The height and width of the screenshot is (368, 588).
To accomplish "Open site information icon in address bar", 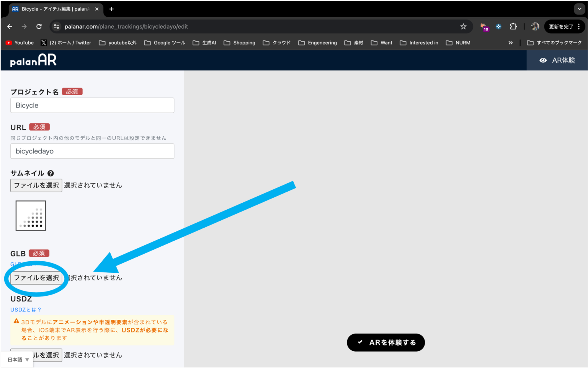I will point(57,26).
